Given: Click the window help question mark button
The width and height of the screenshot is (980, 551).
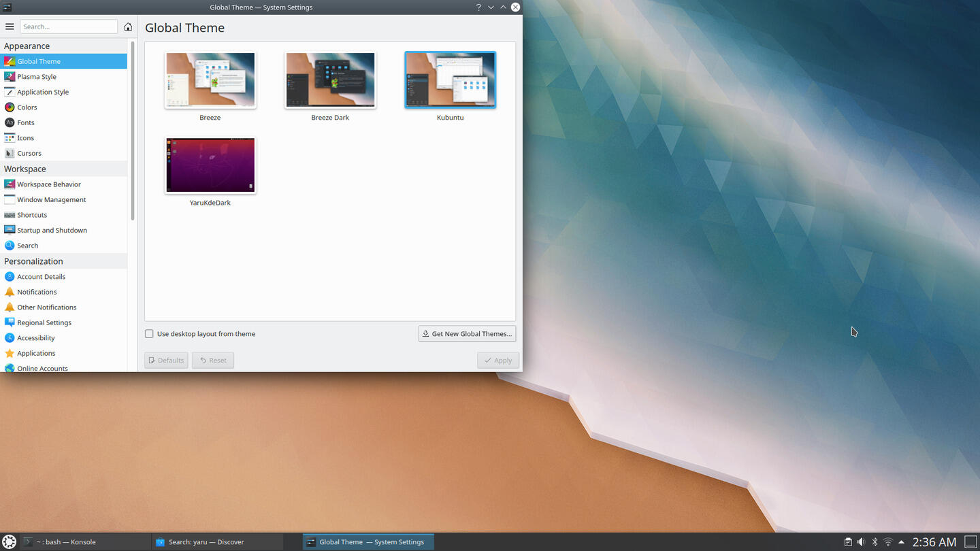Looking at the screenshot, I should coord(478,7).
